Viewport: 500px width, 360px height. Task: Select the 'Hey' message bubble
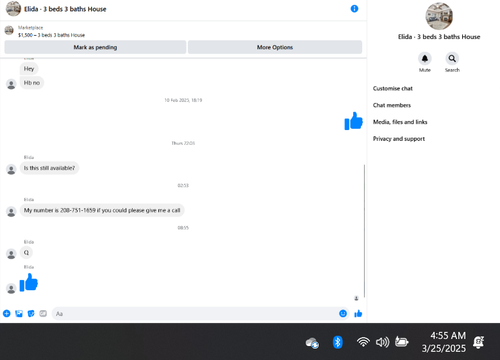pos(29,69)
